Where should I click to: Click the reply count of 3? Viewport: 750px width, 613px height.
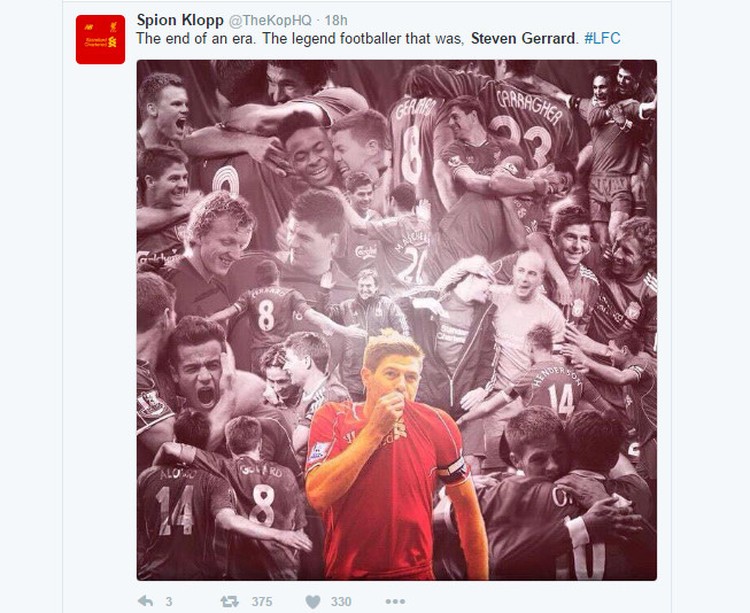click(x=169, y=602)
